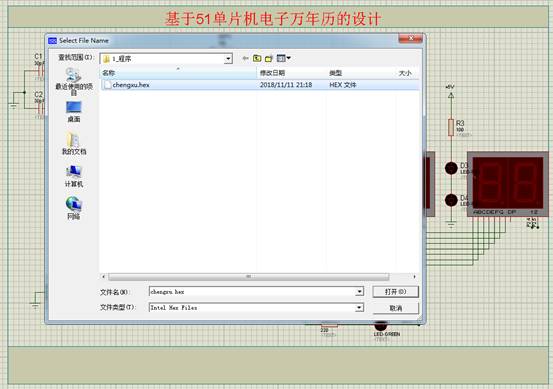Create a new folder icon
This screenshot has height=389, width=553.
(269, 59)
